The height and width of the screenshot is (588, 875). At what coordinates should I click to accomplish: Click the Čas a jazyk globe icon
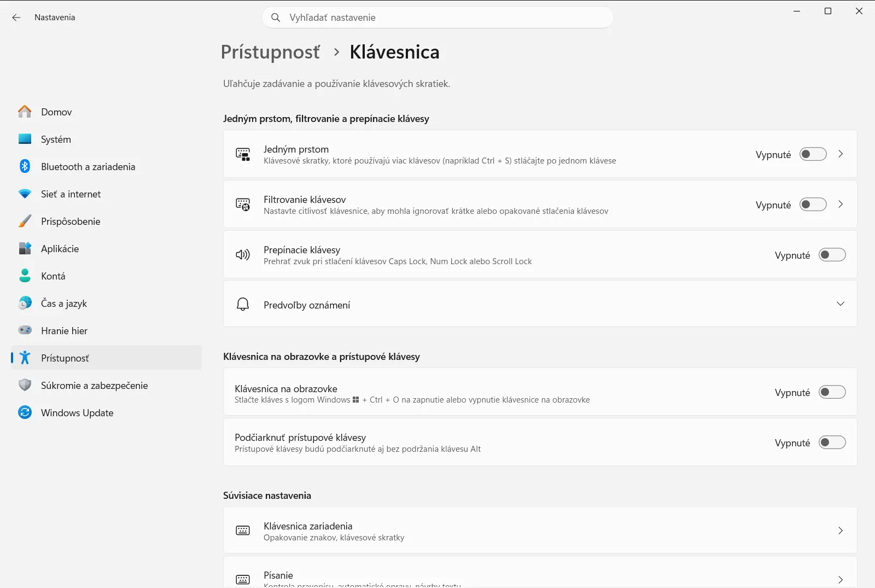(x=25, y=303)
